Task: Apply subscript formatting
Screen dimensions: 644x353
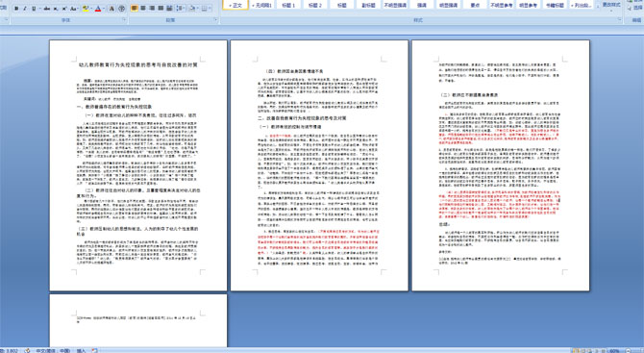Action: click(56, 9)
